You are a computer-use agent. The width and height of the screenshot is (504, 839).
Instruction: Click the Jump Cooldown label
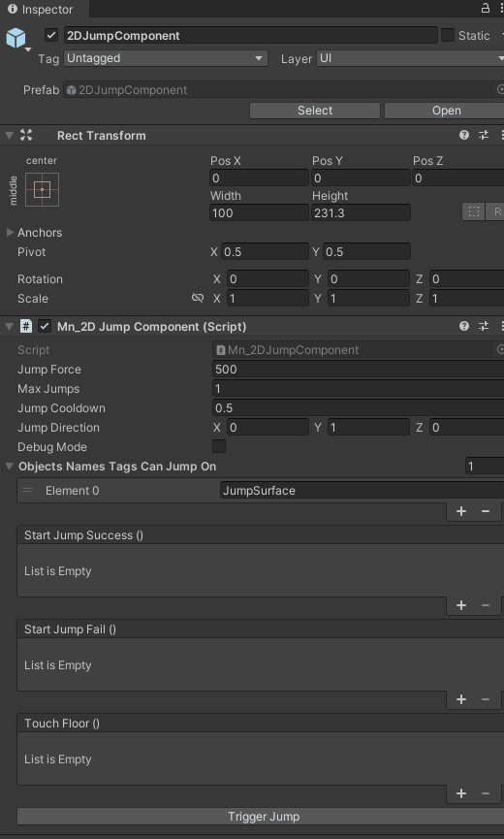[61, 407]
